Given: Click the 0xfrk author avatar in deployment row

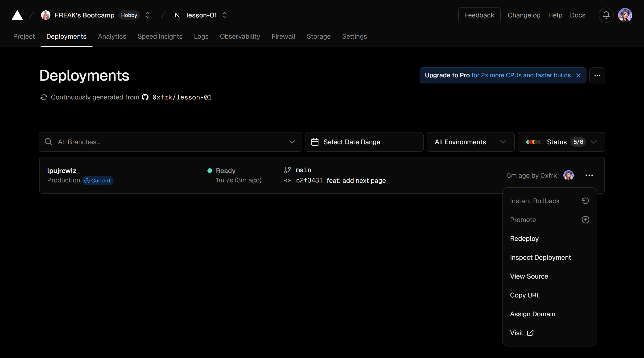Looking at the screenshot, I should point(569,175).
